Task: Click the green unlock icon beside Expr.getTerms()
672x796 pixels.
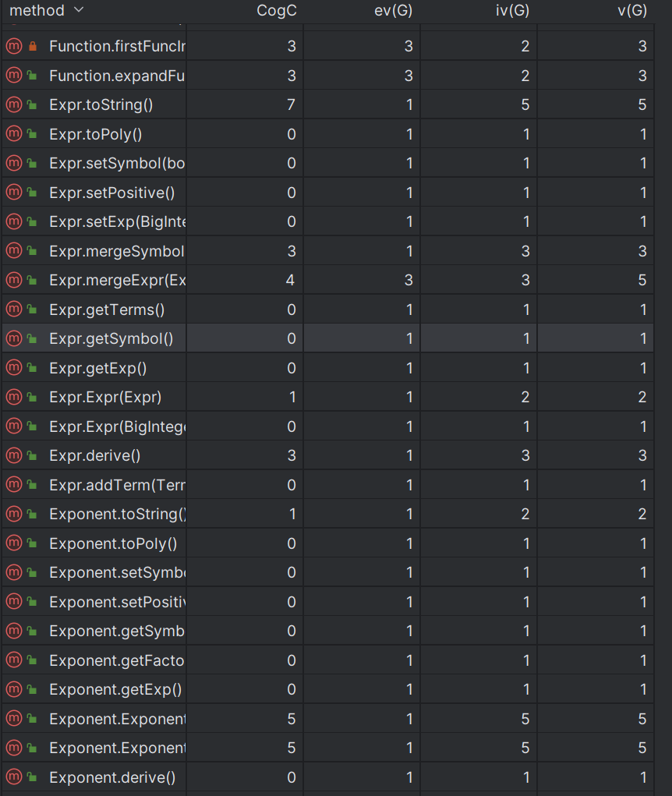Action: pyautogui.click(x=32, y=310)
